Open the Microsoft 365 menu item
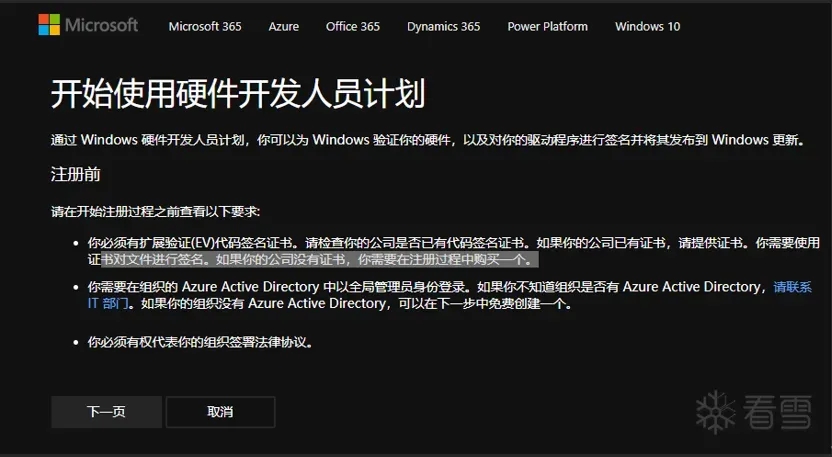 204,27
